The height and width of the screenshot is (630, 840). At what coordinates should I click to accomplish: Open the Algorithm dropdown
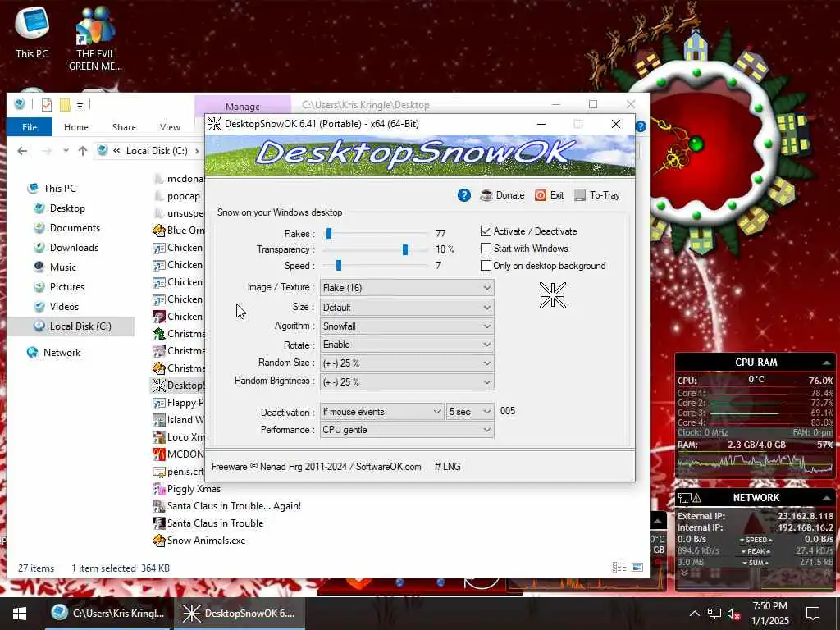pos(407,326)
